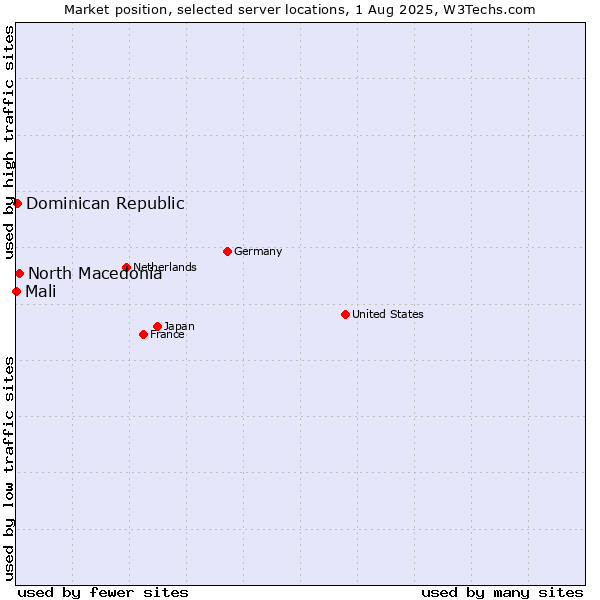Click the chart title mentioning W3Techs.com
Screen dimensions: 600x600
[300, 10]
